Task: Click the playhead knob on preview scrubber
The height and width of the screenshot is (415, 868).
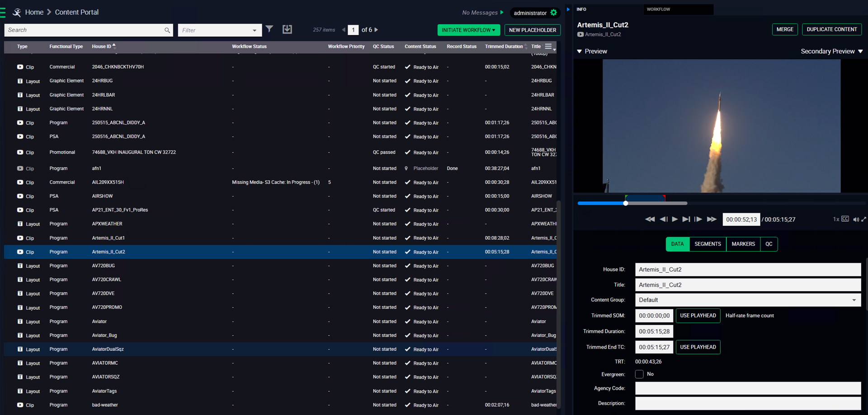Action: 626,203
